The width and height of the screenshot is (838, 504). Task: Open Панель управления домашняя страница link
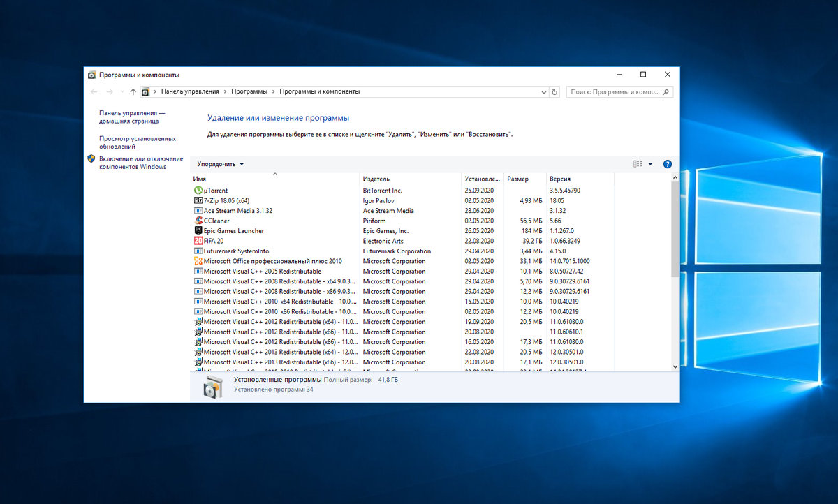click(132, 117)
